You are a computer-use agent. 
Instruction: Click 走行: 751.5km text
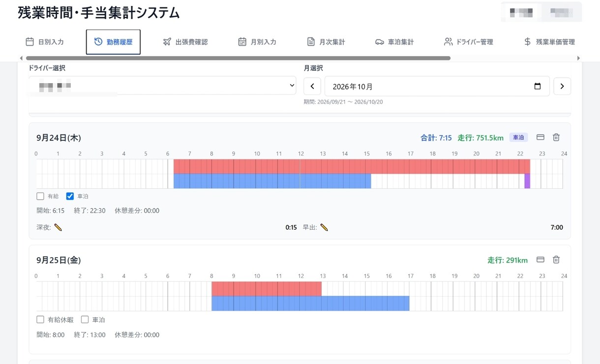(480, 138)
